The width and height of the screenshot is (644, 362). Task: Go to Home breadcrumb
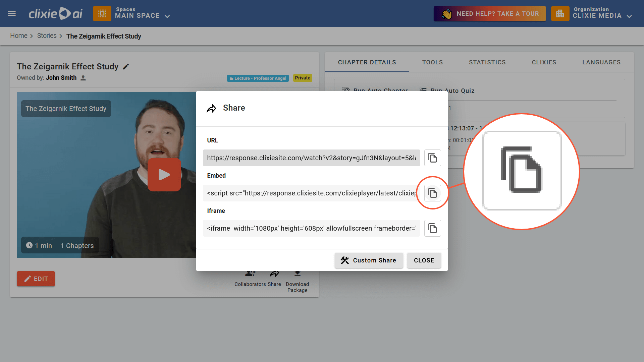19,36
